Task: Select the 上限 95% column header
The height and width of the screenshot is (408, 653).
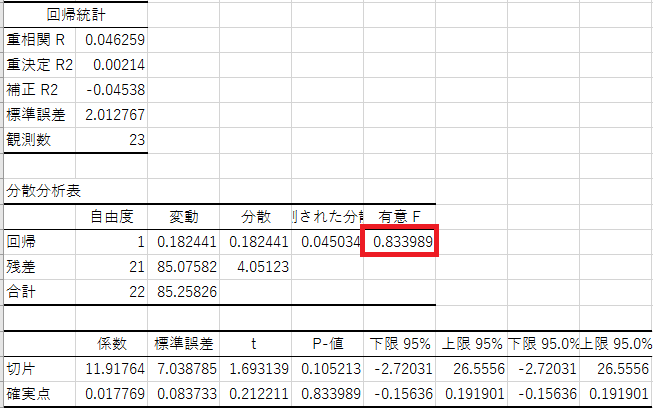Action: (x=472, y=344)
